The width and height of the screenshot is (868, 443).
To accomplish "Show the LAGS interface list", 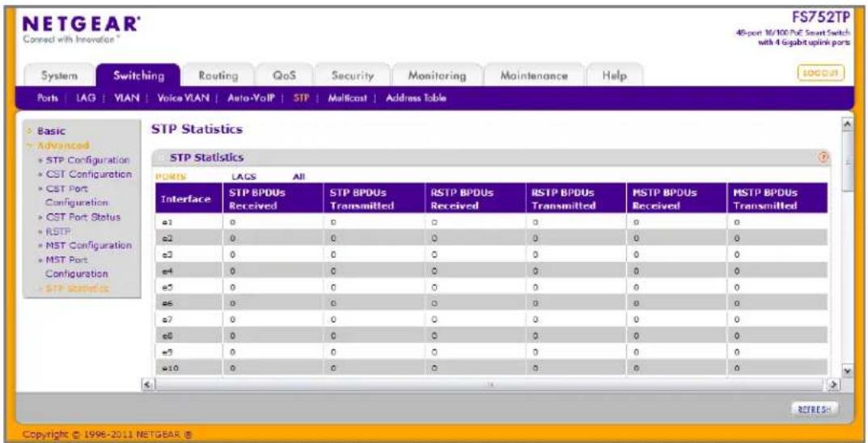I will [x=241, y=177].
